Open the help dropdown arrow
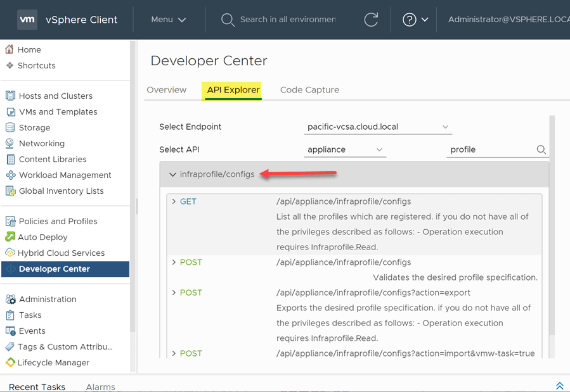The height and width of the screenshot is (392, 570). (425, 20)
